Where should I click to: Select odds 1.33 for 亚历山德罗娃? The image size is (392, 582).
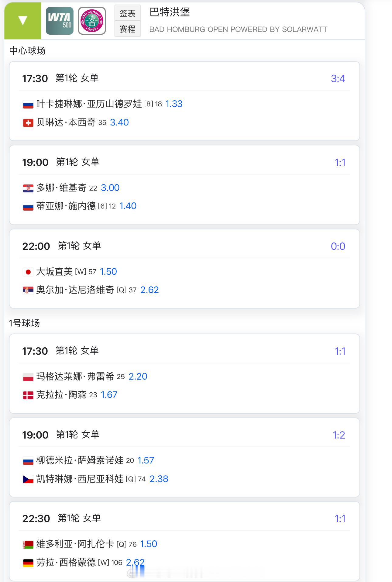point(174,104)
